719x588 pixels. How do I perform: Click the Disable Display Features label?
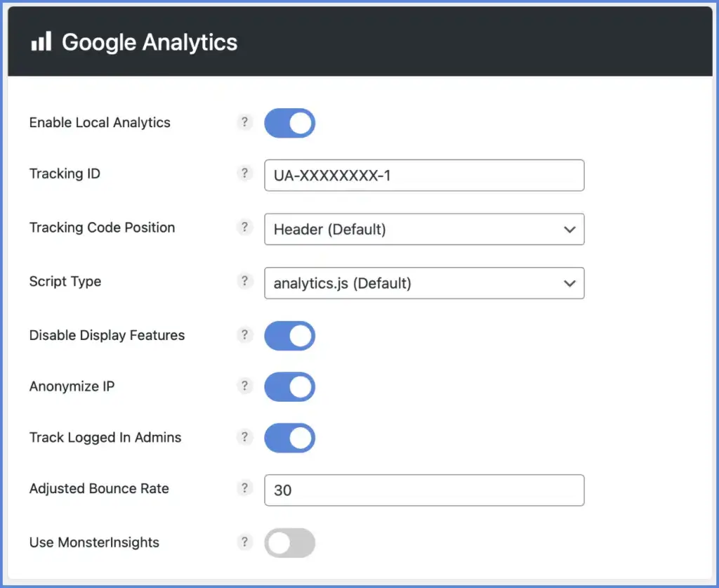click(x=107, y=335)
